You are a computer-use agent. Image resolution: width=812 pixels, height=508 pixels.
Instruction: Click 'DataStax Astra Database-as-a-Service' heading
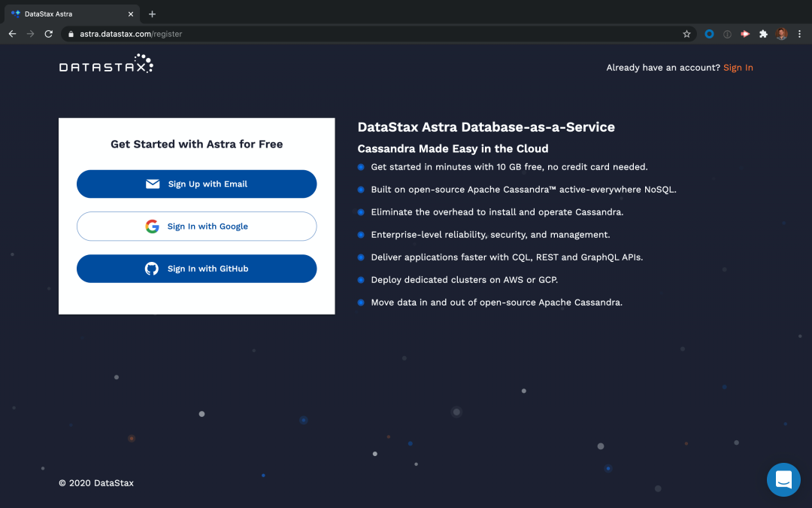[x=486, y=127]
